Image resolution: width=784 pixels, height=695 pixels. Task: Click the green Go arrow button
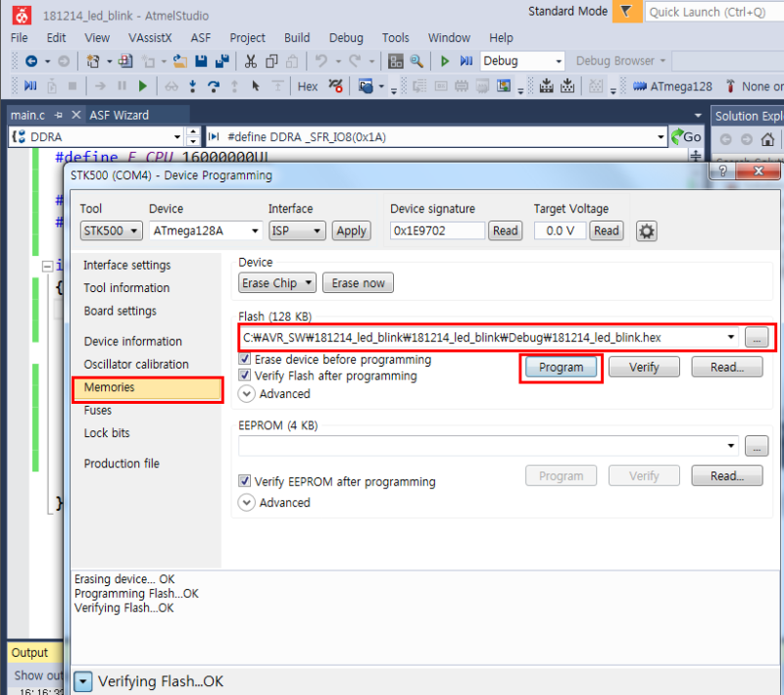686,137
